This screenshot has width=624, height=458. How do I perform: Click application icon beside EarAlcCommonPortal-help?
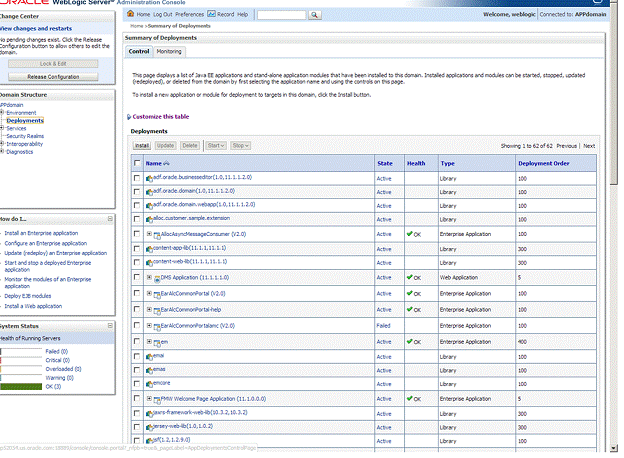[157, 311]
